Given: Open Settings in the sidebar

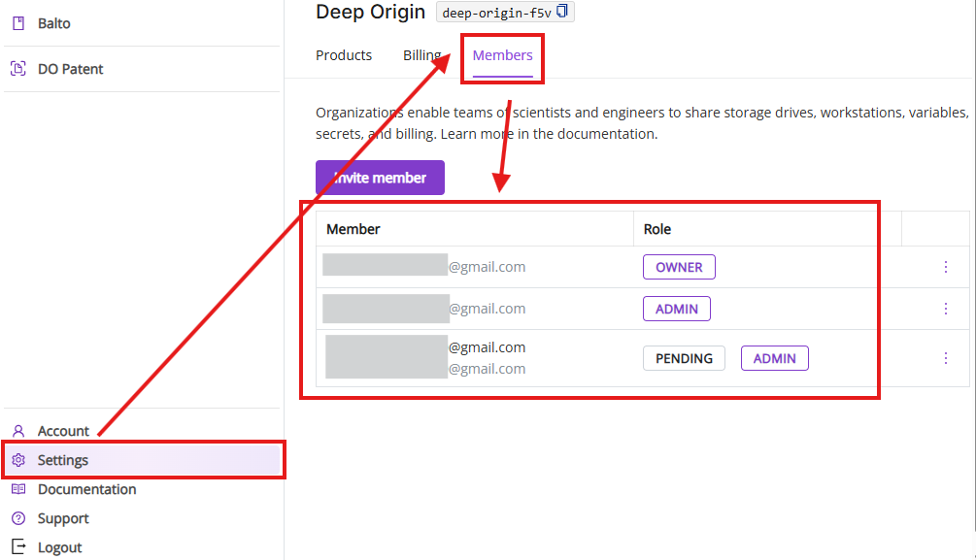Looking at the screenshot, I should tap(142, 460).
